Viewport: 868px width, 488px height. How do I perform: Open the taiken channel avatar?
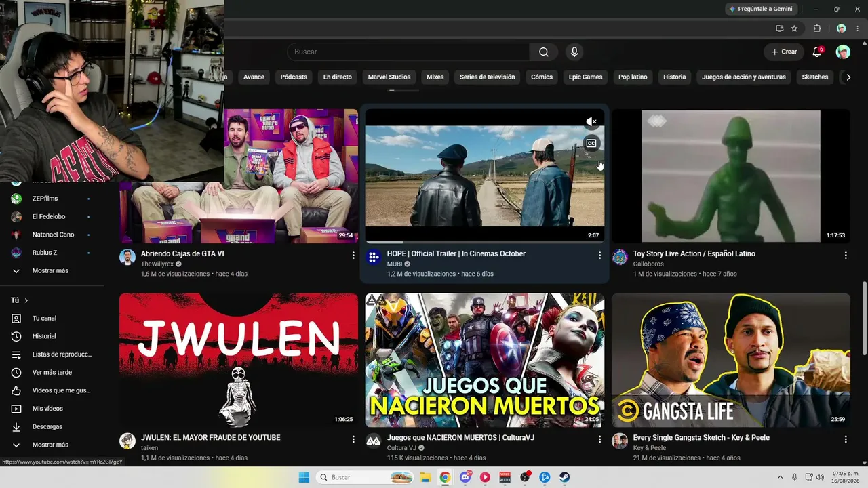(127, 441)
